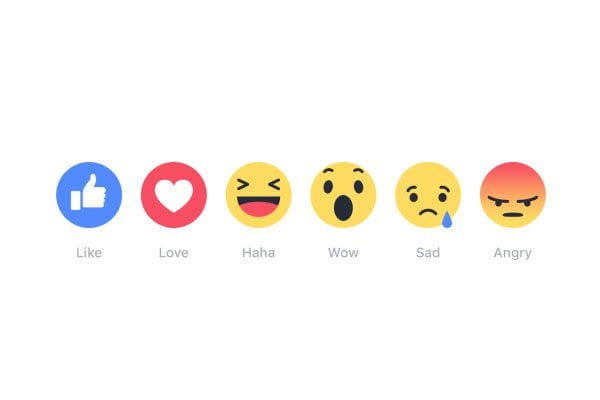This screenshot has width=600, height=400.
Task: Select the Angry red face reaction
Action: tap(513, 195)
